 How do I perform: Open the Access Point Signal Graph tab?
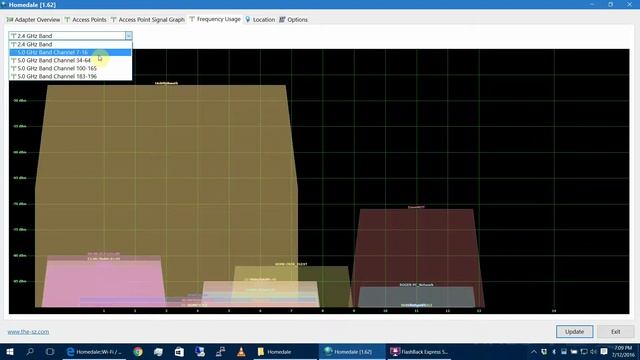coord(148,20)
